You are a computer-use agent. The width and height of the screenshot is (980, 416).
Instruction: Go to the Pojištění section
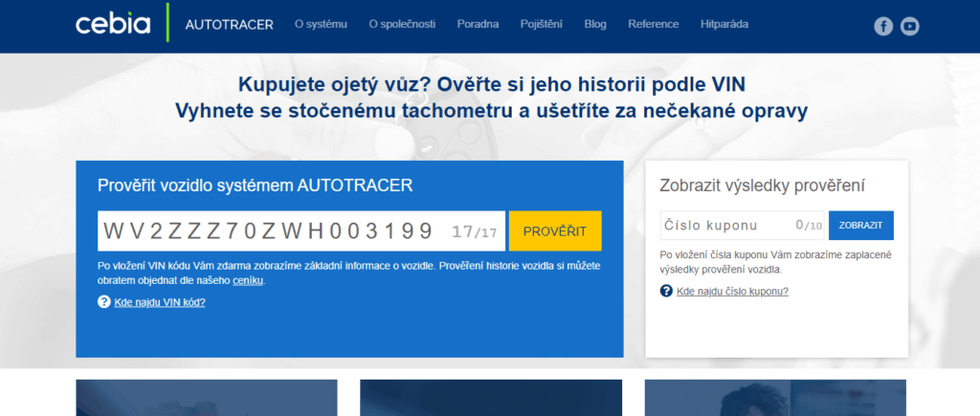coord(542,24)
